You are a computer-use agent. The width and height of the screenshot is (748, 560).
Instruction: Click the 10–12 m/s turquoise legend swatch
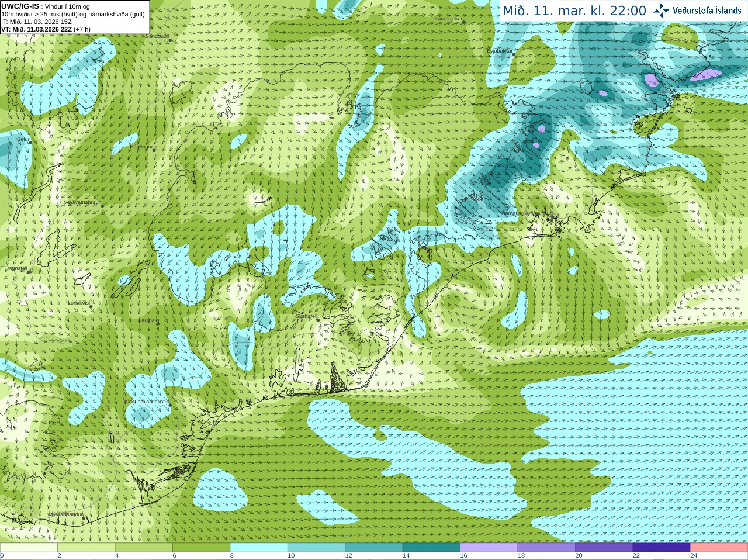[x=316, y=548]
